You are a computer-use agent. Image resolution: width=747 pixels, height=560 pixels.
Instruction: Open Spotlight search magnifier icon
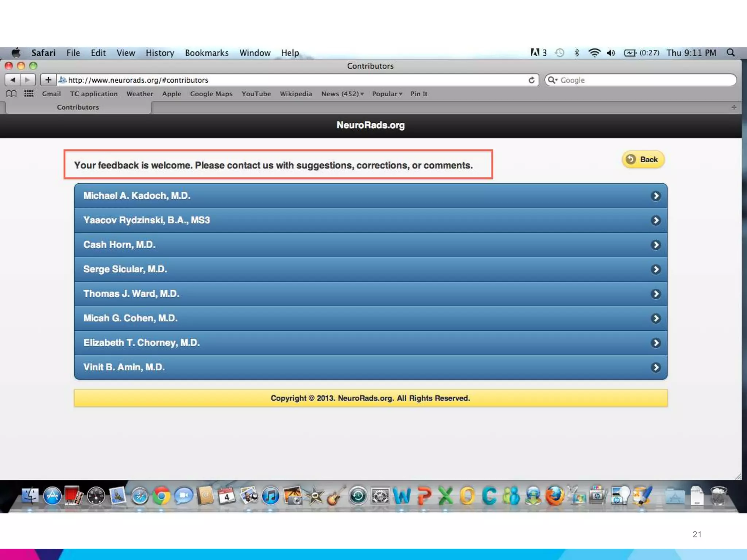(x=731, y=52)
